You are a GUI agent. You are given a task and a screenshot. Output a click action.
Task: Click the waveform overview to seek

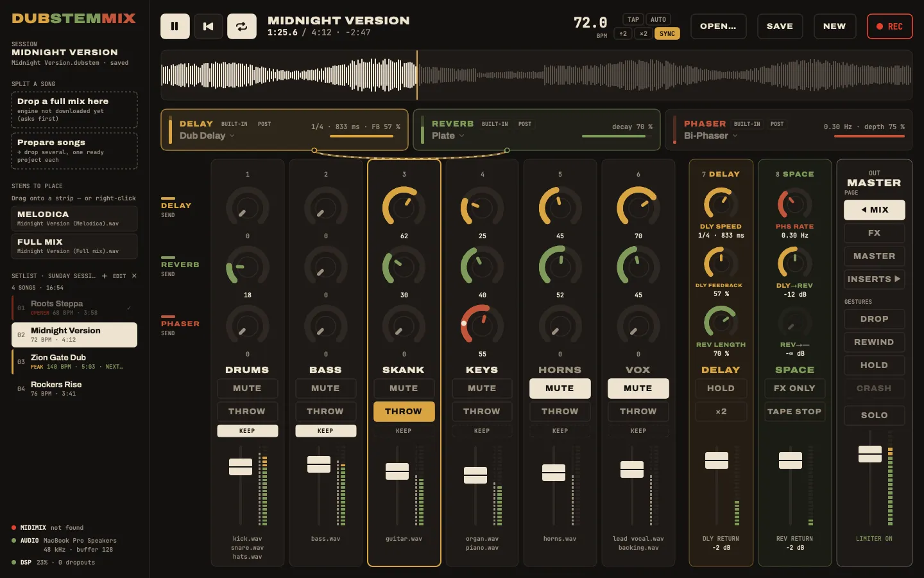click(536, 75)
